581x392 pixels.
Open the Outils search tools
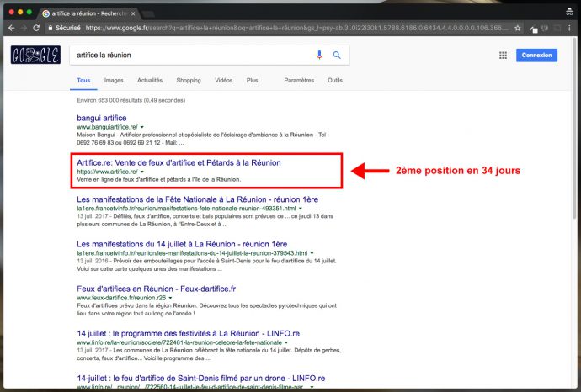pos(335,81)
